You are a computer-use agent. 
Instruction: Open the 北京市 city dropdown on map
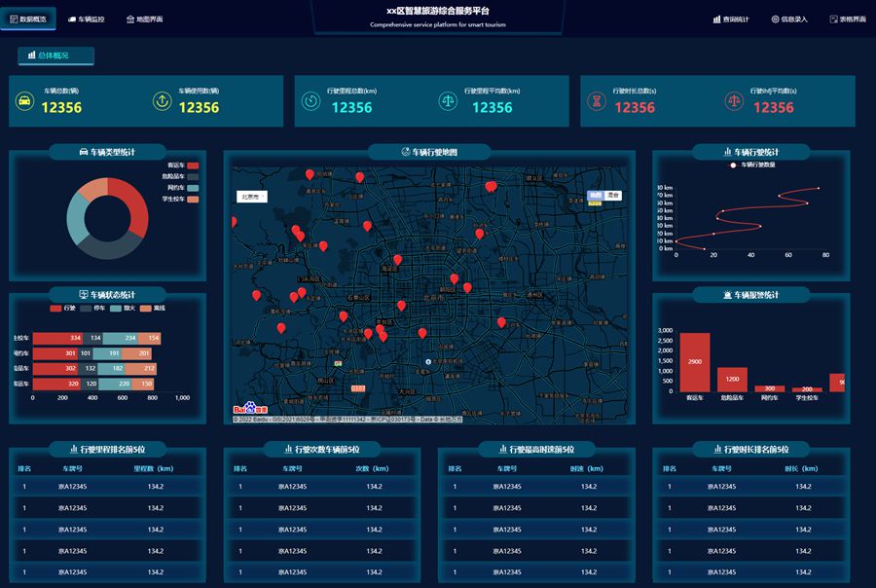(252, 197)
